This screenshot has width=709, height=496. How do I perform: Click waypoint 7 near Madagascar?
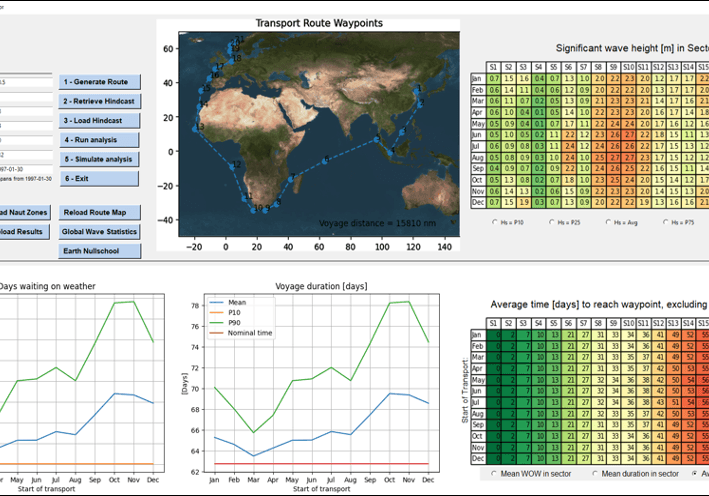[x=291, y=179]
